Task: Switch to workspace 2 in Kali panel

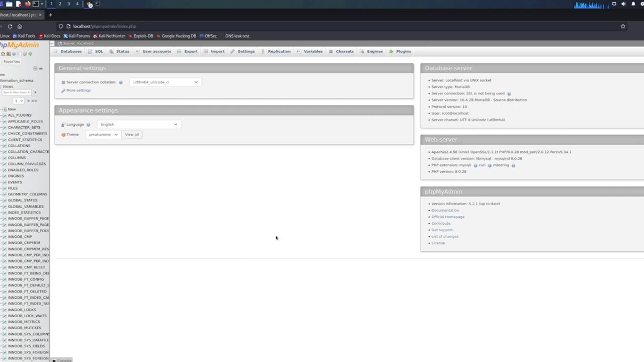Action: tap(60, 4)
